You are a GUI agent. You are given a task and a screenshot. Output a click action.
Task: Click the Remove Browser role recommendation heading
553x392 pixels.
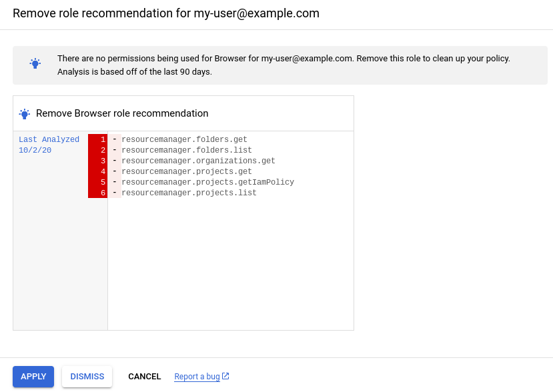tap(122, 113)
